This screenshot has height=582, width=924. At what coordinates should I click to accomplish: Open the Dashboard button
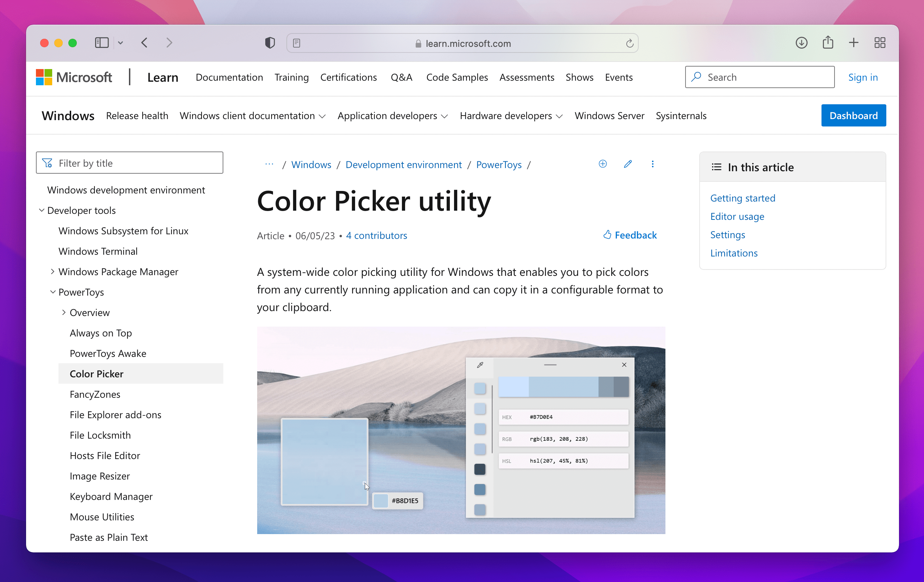[854, 116]
